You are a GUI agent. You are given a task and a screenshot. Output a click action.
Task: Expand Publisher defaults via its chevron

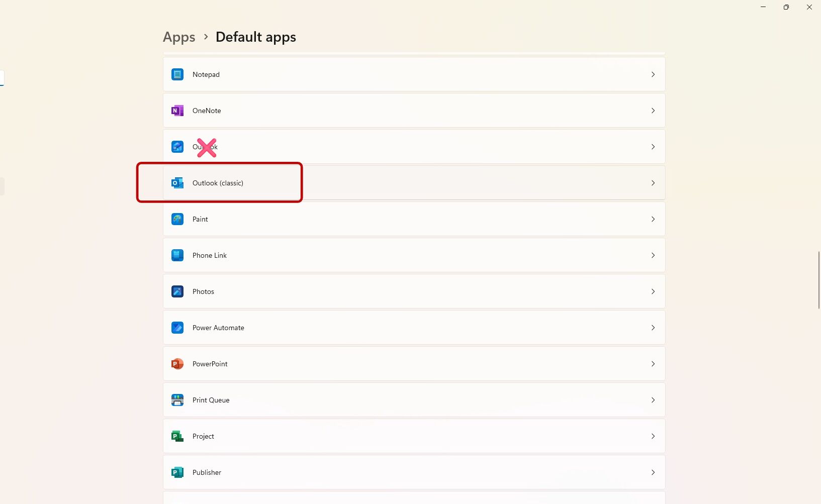[653, 472]
